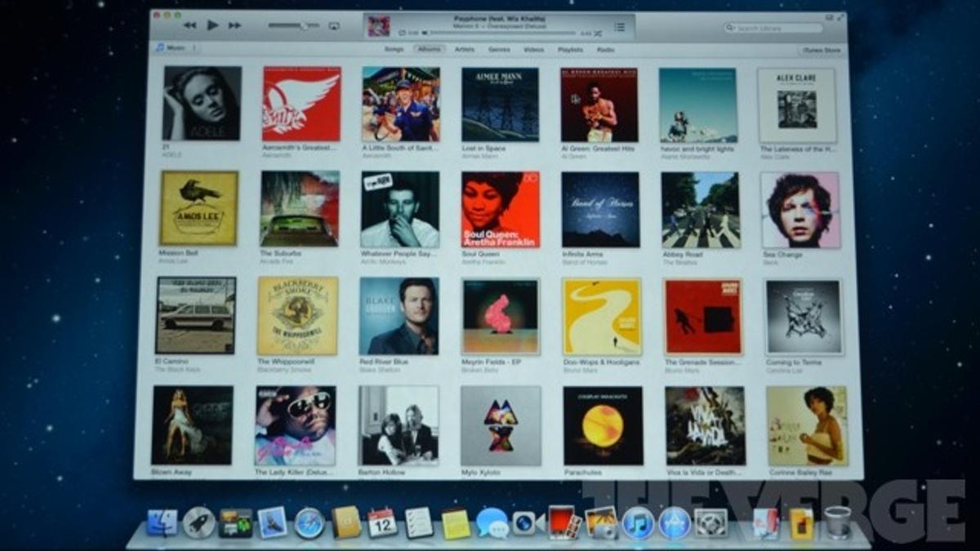Open the Abbey Road album cover
Image resolution: width=980 pixels, height=551 pixels.
(x=701, y=210)
